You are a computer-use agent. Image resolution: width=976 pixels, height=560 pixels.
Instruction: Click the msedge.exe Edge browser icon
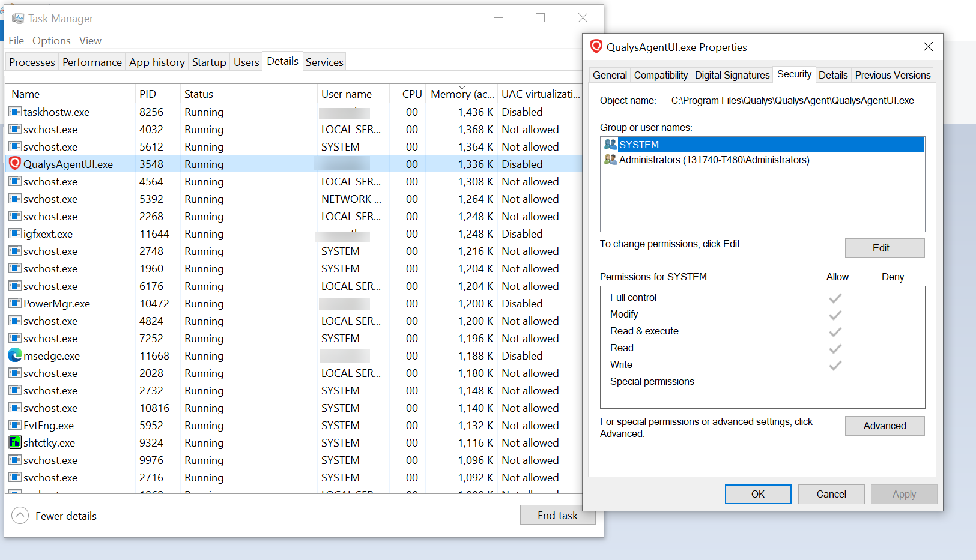coord(15,355)
